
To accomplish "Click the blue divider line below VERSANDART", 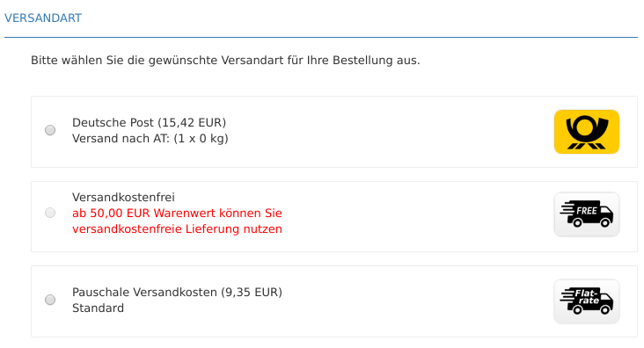I will pyautogui.click(x=321, y=37).
